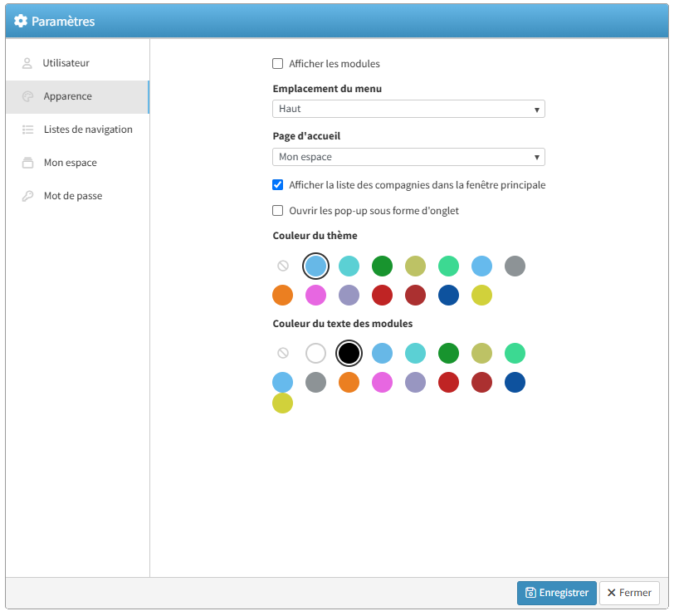
Task: Pick the olive theme color
Action: pyautogui.click(x=415, y=266)
